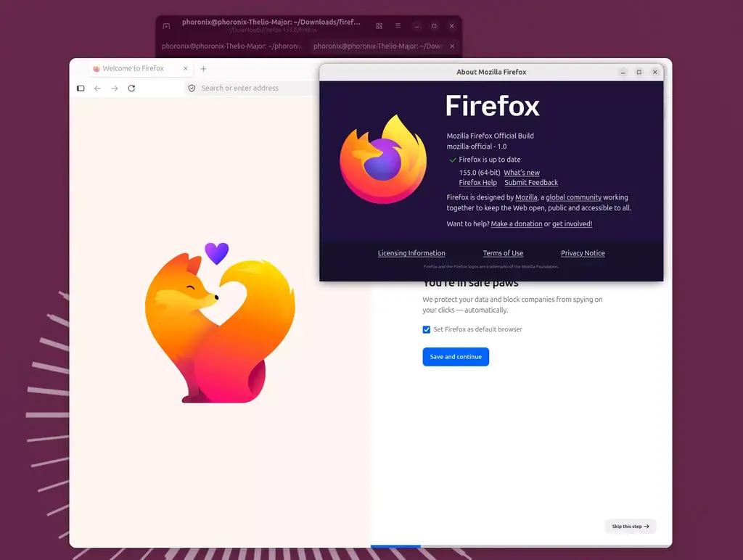Minimize the About Mozilla Firefox dialog
The height and width of the screenshot is (560, 743).
point(623,72)
